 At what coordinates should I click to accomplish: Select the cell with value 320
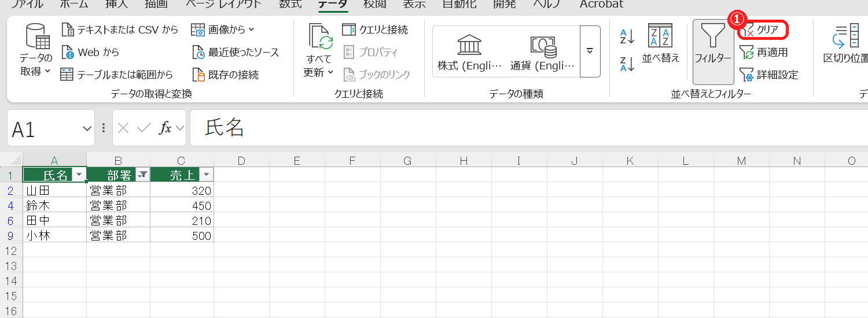click(x=182, y=190)
